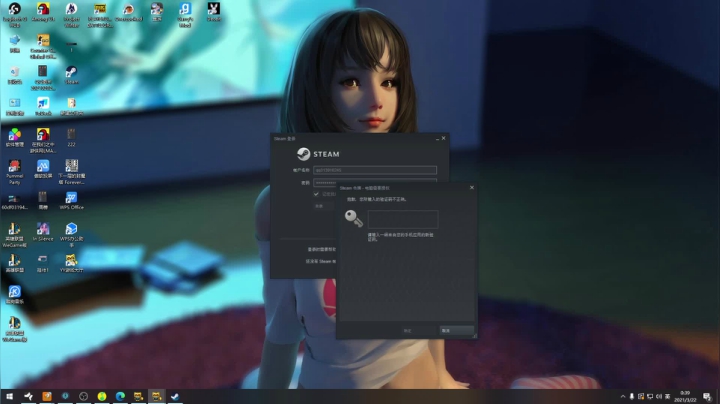This screenshot has height=404, width=720.
Task: Toggle the remember password checkbox in Steam login
Action: point(316,194)
